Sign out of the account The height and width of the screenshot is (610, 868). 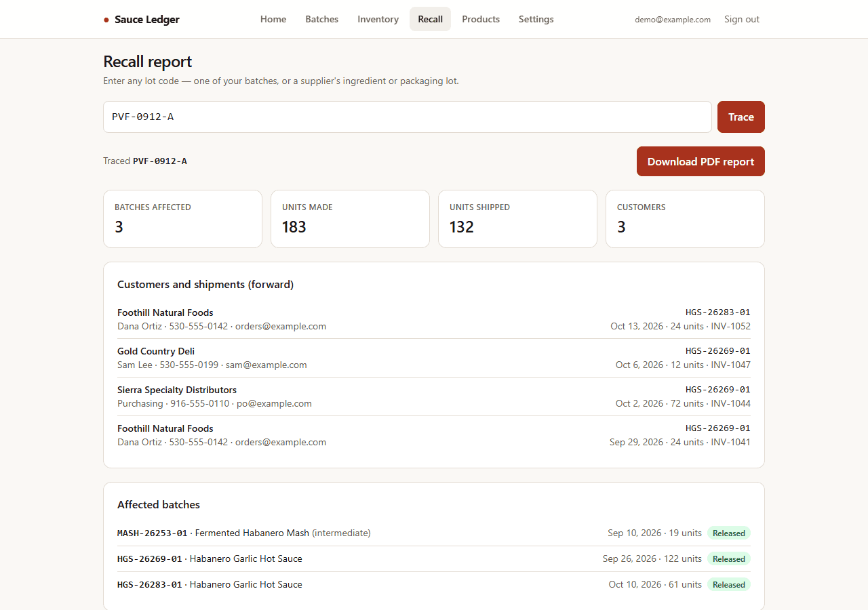742,19
